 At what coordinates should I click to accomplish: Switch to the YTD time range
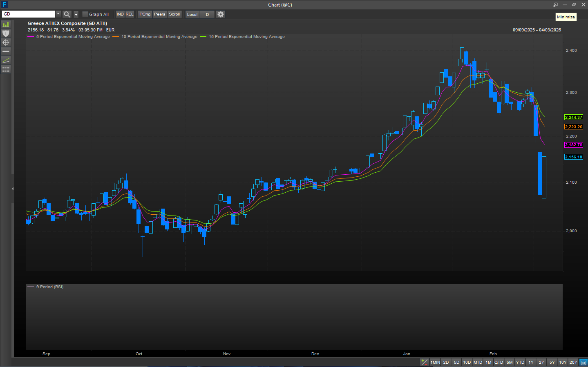coord(520,363)
